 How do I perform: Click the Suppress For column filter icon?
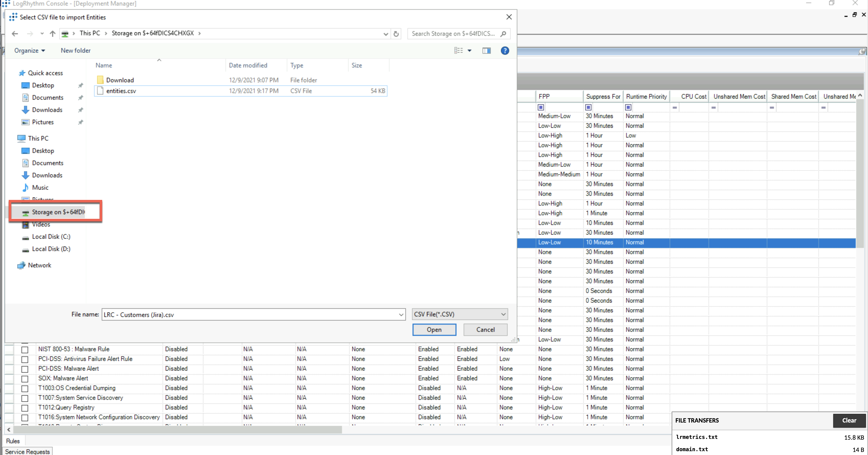click(588, 107)
